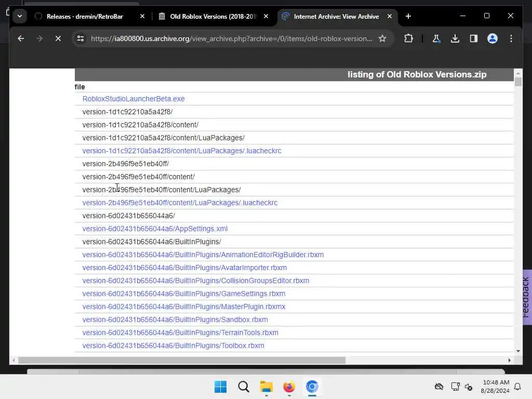Open MasterPlugin.rbxmx link
Screen dimensions: 532x399
pyautogui.click(x=183, y=307)
